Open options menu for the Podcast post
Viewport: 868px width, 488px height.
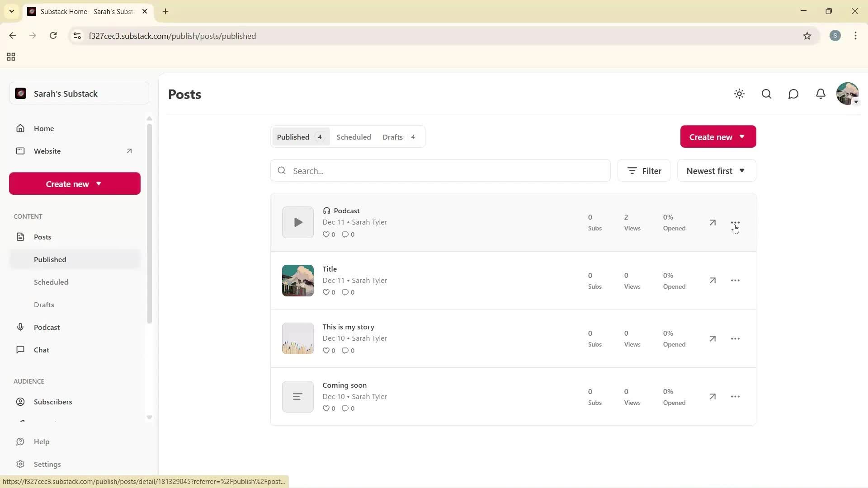pos(735,222)
